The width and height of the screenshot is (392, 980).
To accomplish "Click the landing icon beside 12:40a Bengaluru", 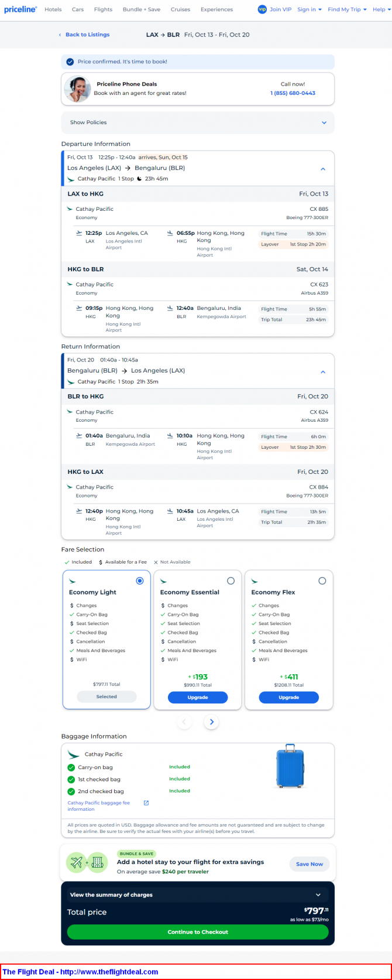I will coord(170,308).
